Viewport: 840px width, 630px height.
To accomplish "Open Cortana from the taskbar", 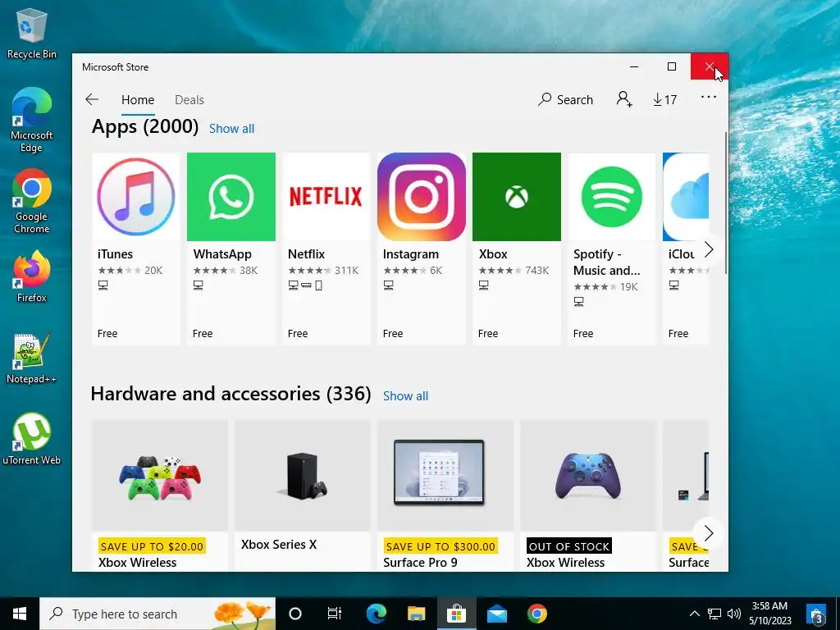I will pyautogui.click(x=295, y=614).
